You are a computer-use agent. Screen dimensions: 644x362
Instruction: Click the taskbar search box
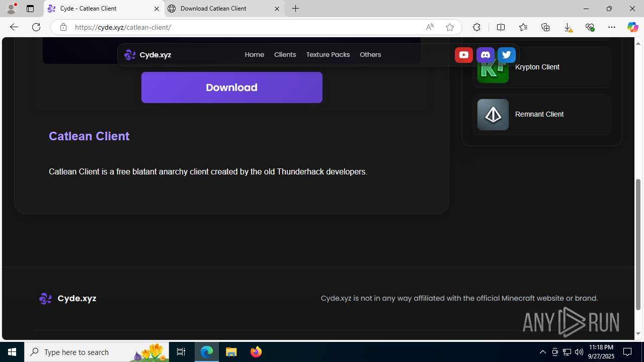pos(97,352)
